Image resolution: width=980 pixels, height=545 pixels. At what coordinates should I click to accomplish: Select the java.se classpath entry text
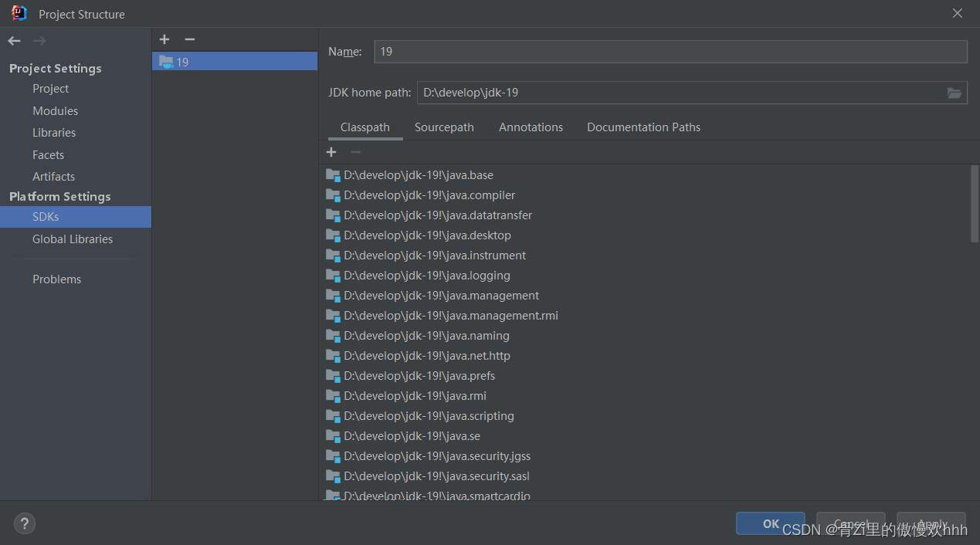[412, 436]
